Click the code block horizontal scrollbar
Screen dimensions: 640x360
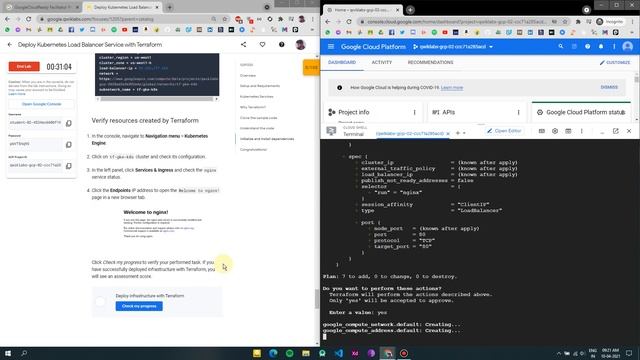pyautogui.click(x=157, y=99)
